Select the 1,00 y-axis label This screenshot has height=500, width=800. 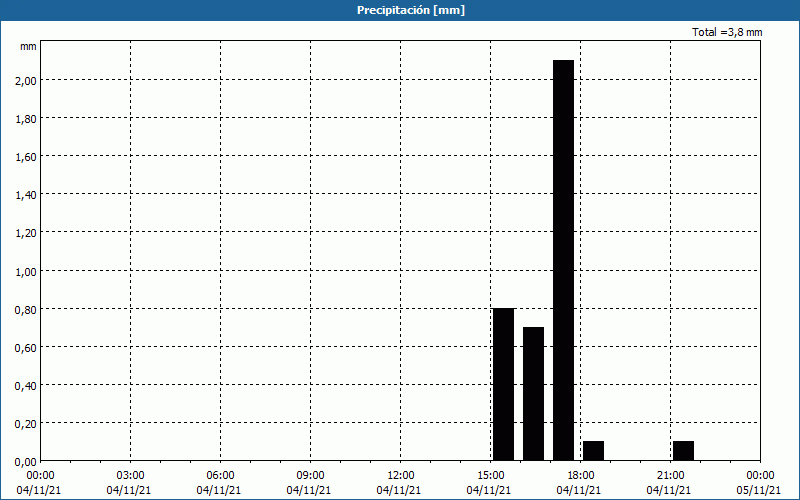(x=24, y=270)
